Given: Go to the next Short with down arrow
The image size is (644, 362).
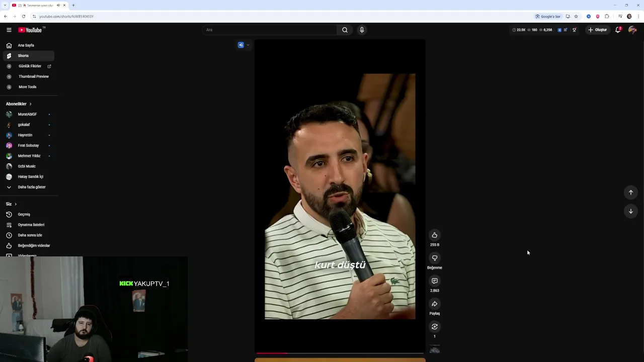Looking at the screenshot, I should click(x=631, y=211).
